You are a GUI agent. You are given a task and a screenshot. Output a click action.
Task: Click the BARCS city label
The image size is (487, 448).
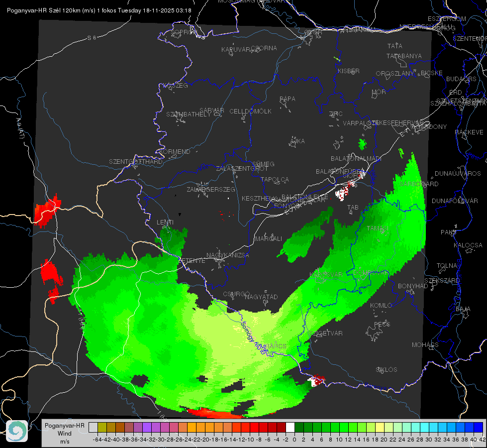coord(276,346)
